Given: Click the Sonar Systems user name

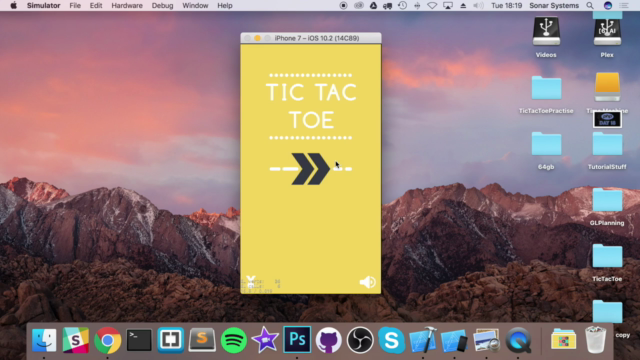Looking at the screenshot, I should (554, 5).
